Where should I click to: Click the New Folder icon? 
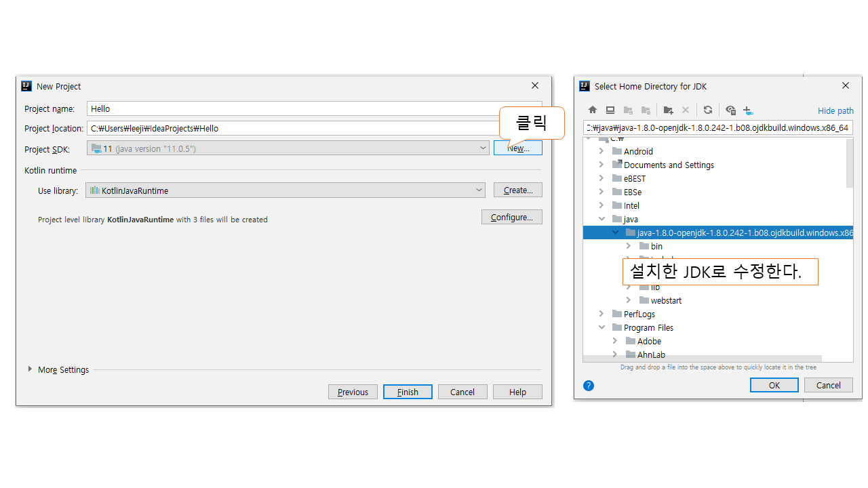[668, 110]
